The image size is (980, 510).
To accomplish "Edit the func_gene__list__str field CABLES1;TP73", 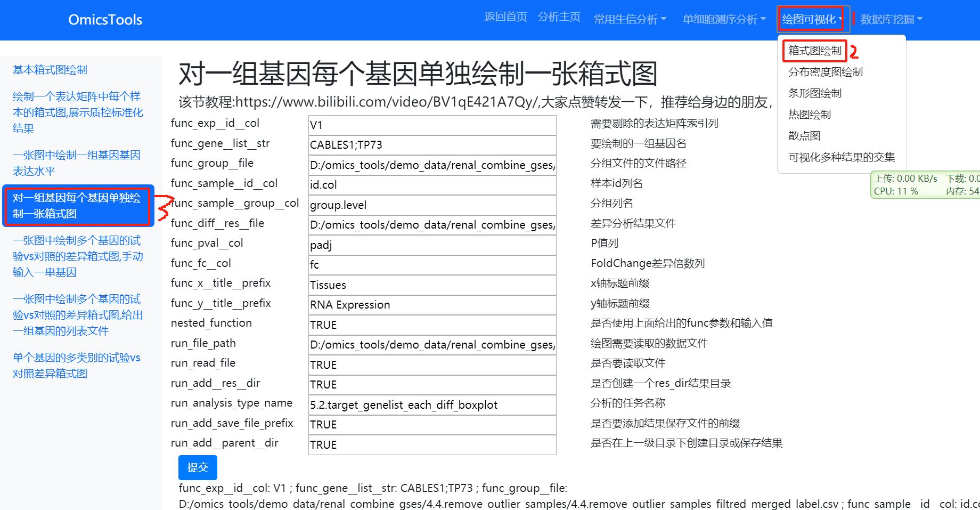I will (x=432, y=145).
